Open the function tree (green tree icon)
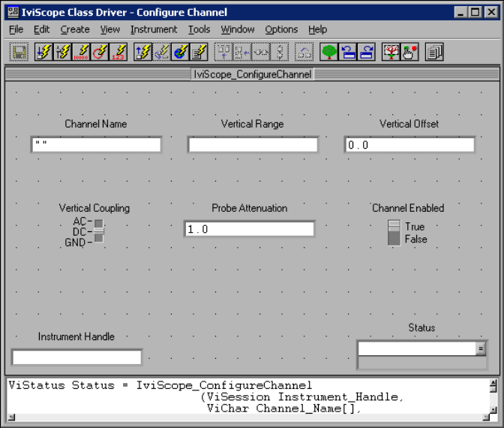 point(328,52)
